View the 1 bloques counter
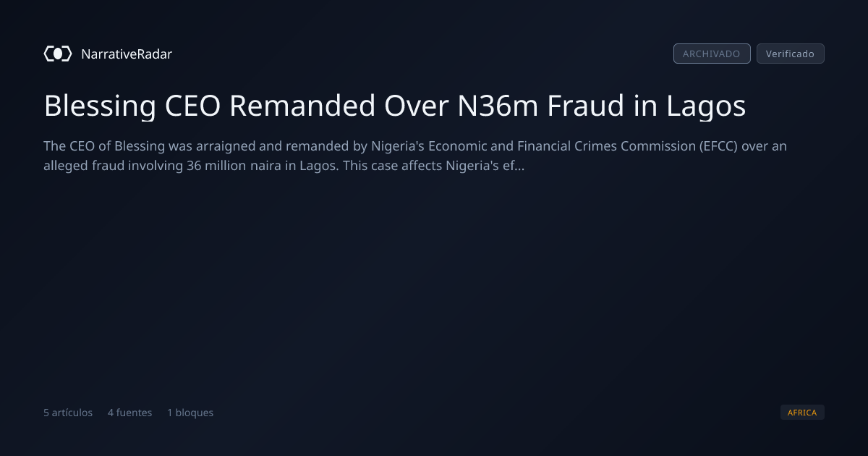The width and height of the screenshot is (868, 456). (190, 413)
